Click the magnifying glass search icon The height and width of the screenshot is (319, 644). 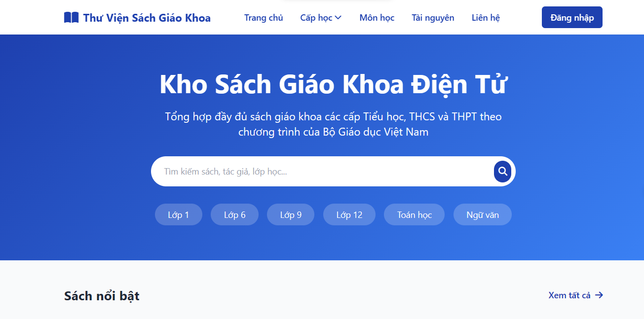(x=502, y=172)
